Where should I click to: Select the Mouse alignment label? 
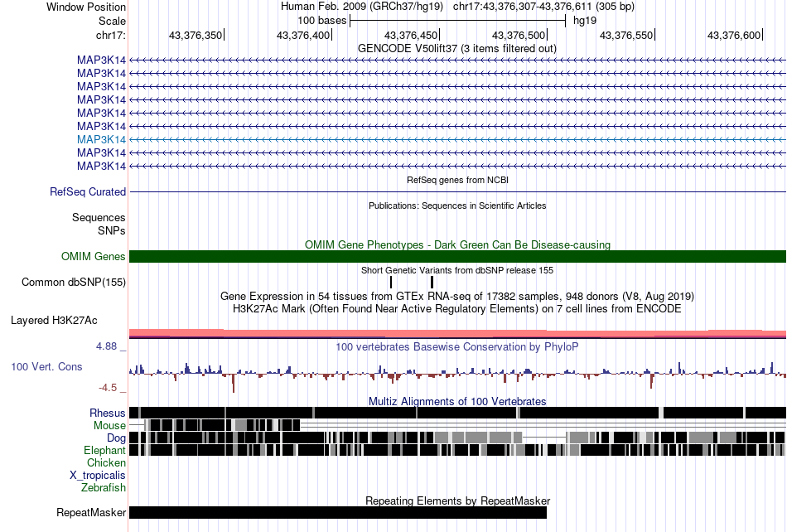pyautogui.click(x=109, y=426)
